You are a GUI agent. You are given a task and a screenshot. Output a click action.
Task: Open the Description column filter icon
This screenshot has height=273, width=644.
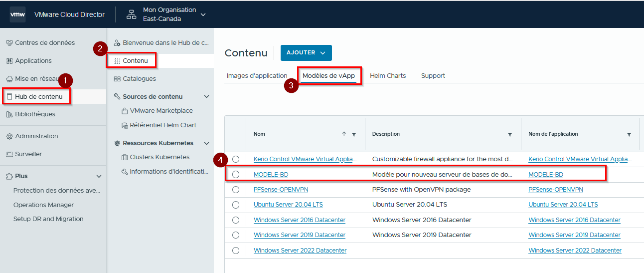coord(510,135)
